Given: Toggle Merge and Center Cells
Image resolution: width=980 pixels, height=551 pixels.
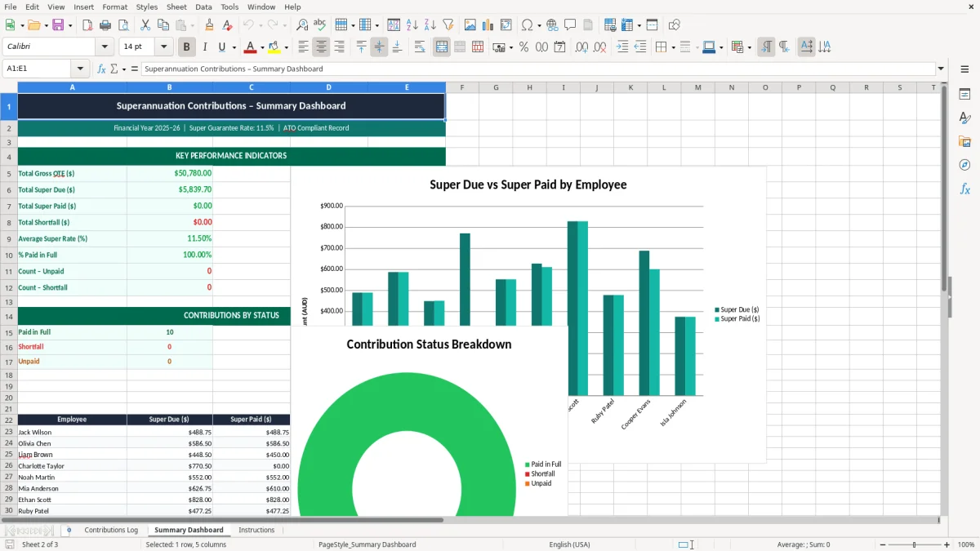Looking at the screenshot, I should coord(442,47).
